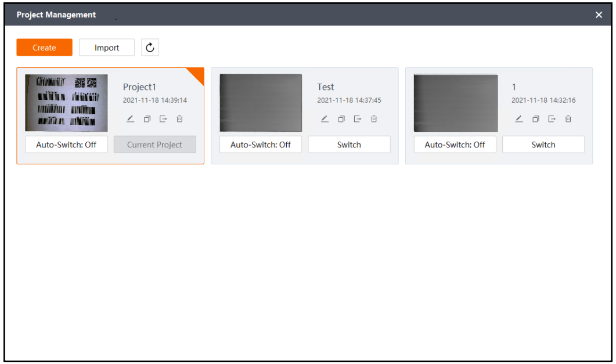Click timestamp 2021-11-18 14:32:16
The image size is (616, 364).
tap(543, 100)
